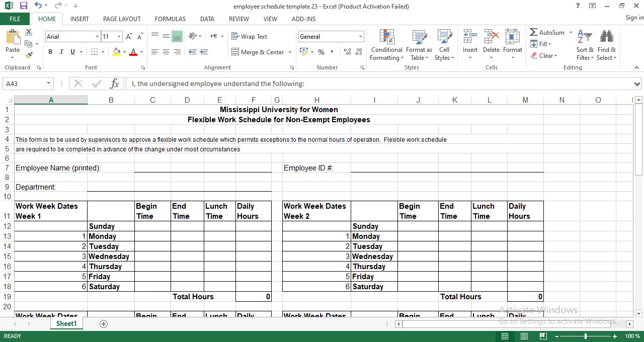Select the Italic formatting icon
Viewport: 644px width, 342px height.
[61, 52]
